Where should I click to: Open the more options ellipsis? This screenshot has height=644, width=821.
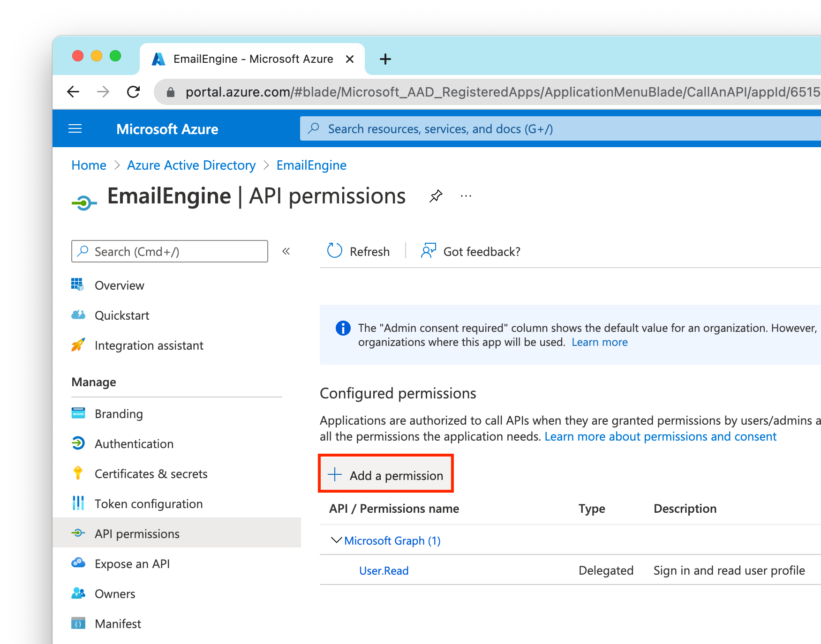pos(466,196)
